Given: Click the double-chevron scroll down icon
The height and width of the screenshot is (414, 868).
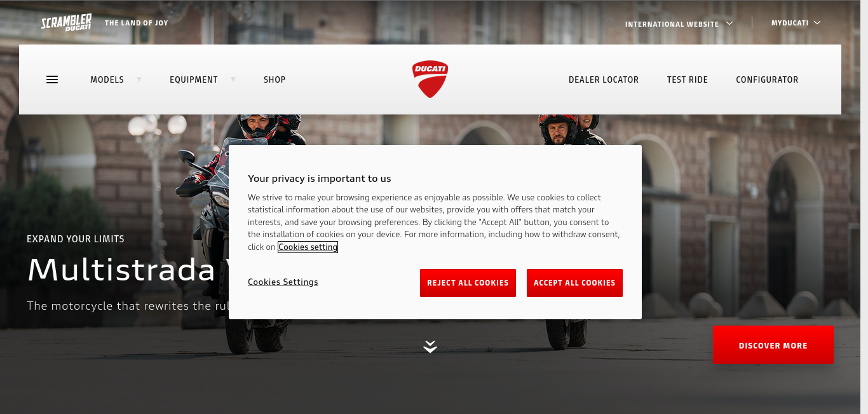Looking at the screenshot, I should [430, 347].
